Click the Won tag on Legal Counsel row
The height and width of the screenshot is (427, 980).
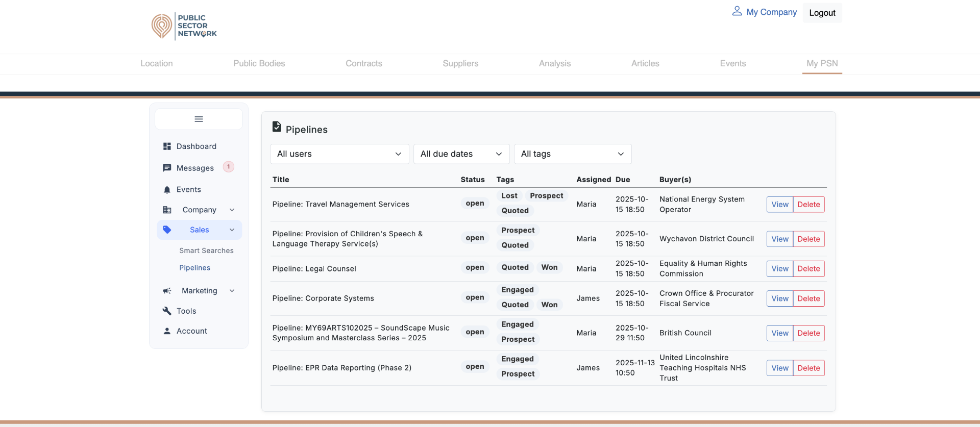point(549,267)
